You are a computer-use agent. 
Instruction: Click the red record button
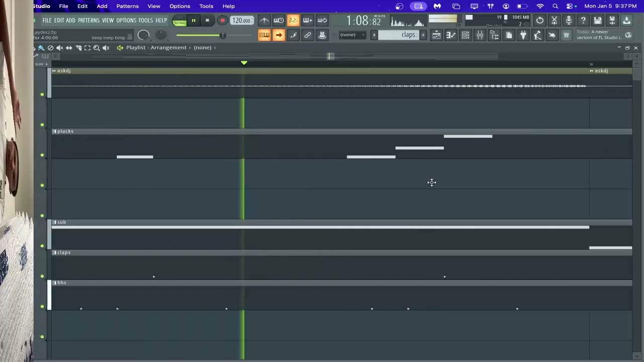coord(222,21)
